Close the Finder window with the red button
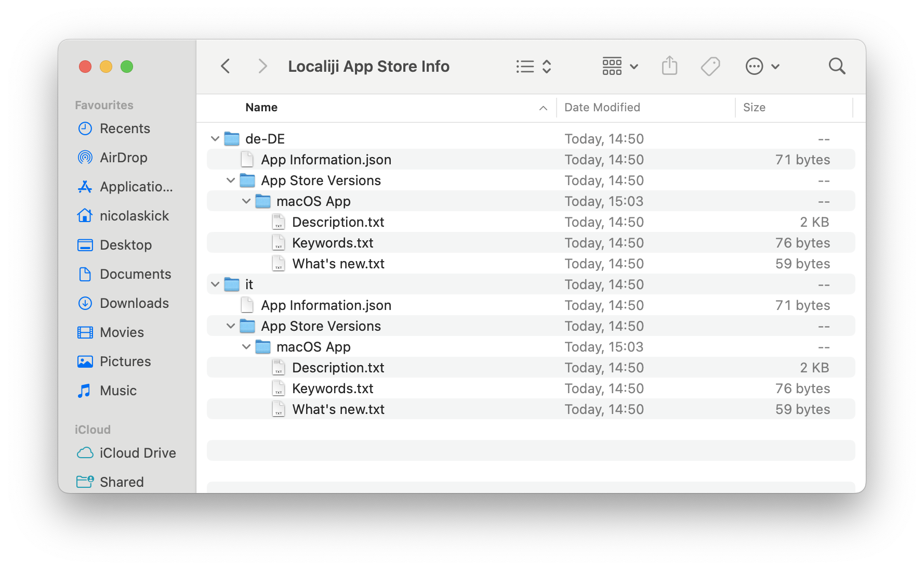Image resolution: width=924 pixels, height=570 pixels. click(85, 67)
